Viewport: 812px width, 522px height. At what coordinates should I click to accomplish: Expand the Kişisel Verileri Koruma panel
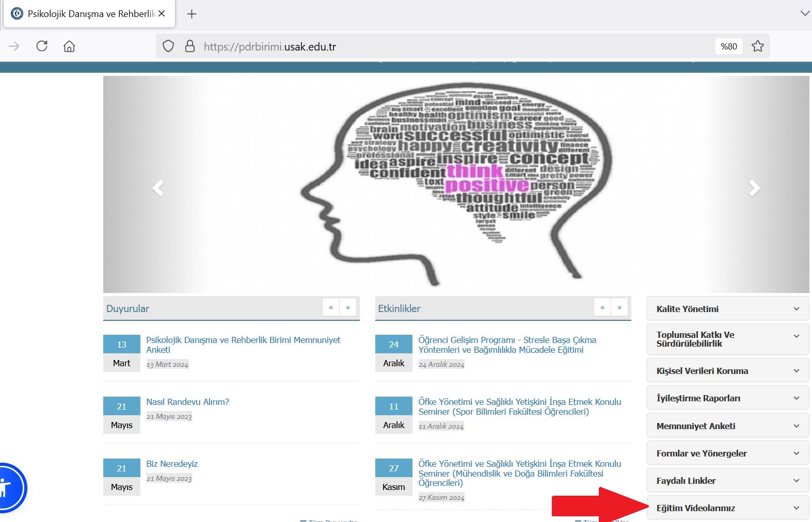pyautogui.click(x=727, y=371)
